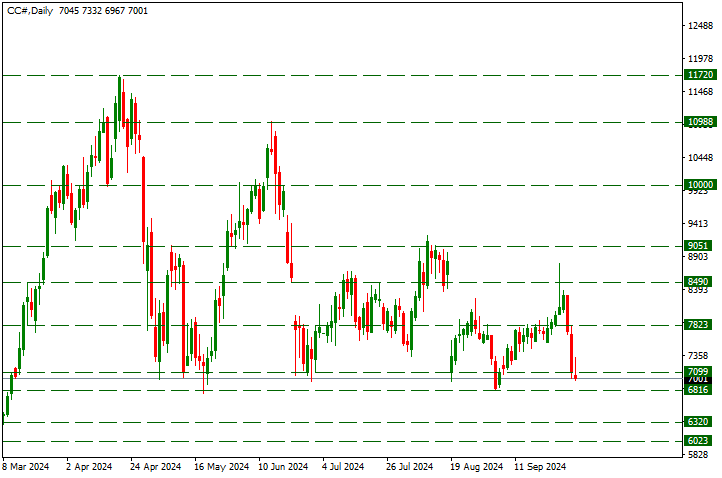Click the 2 Apr 2024 date label

click(89, 467)
